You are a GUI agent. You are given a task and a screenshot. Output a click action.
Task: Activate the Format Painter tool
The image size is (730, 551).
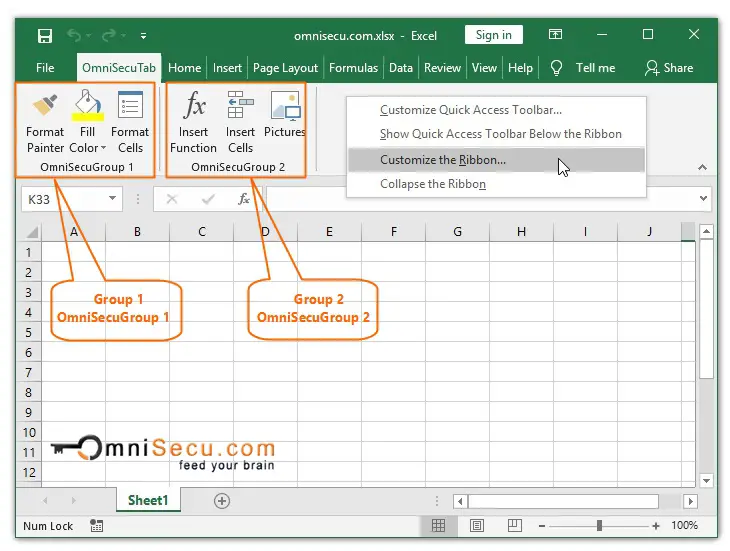(x=45, y=121)
